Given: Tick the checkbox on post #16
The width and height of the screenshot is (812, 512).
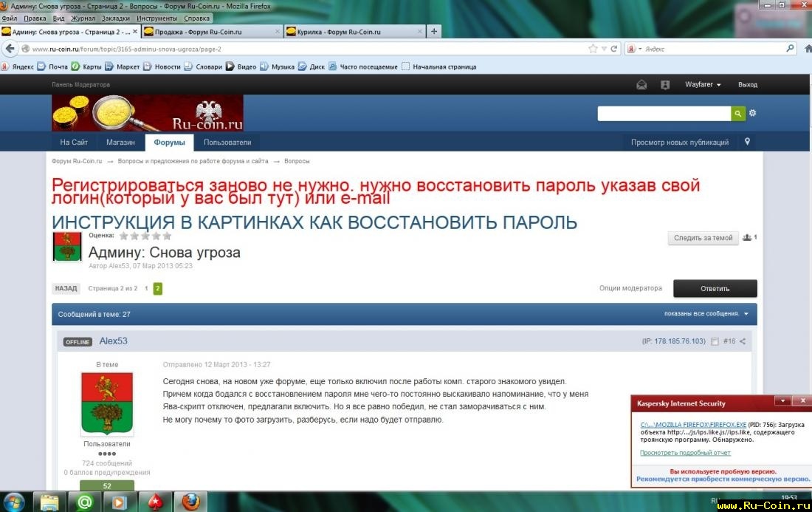Looking at the screenshot, I should point(715,341).
